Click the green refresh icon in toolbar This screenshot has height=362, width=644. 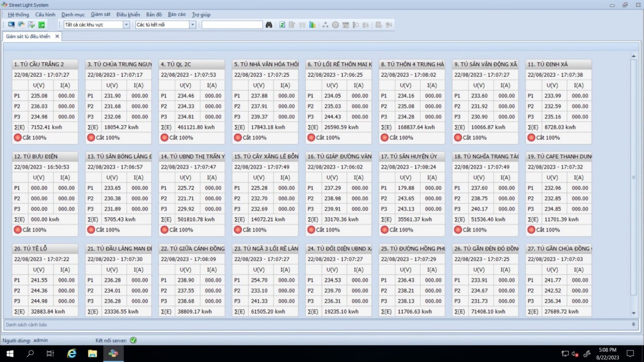282,25
